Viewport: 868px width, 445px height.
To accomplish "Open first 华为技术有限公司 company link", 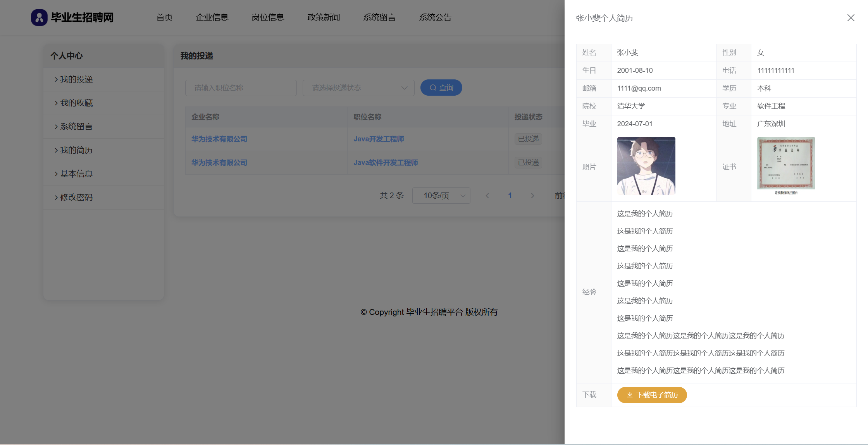I will [x=219, y=139].
